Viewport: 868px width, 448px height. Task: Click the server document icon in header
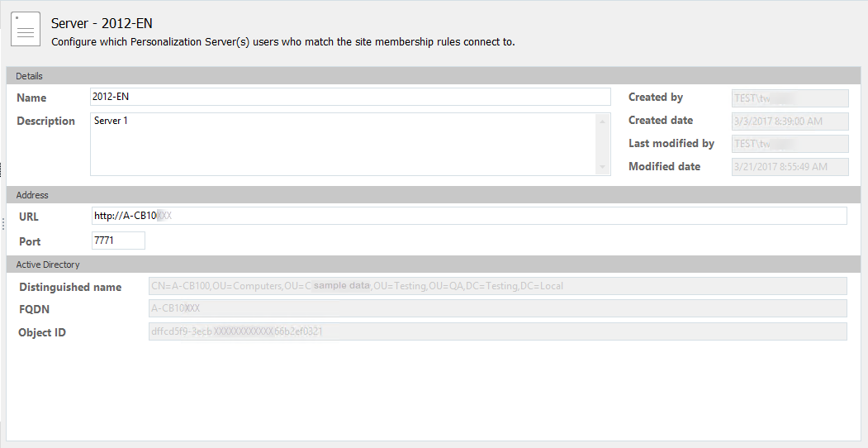[26, 29]
